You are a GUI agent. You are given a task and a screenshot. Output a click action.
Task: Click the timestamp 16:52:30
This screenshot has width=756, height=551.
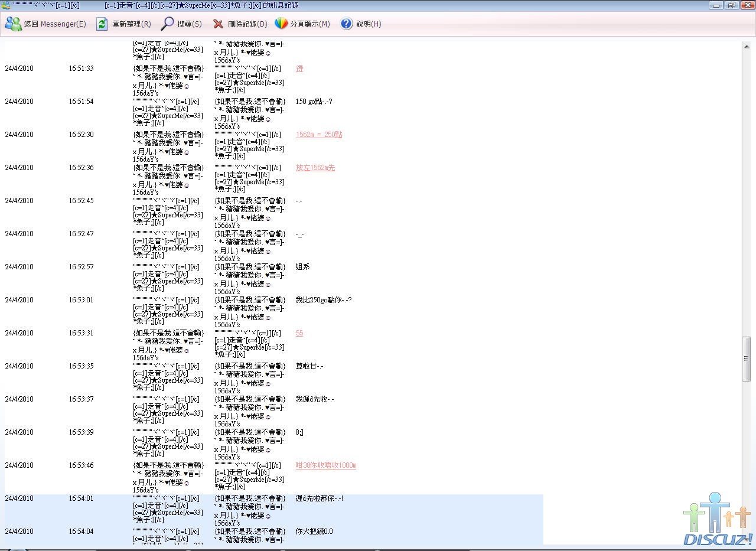click(x=81, y=135)
